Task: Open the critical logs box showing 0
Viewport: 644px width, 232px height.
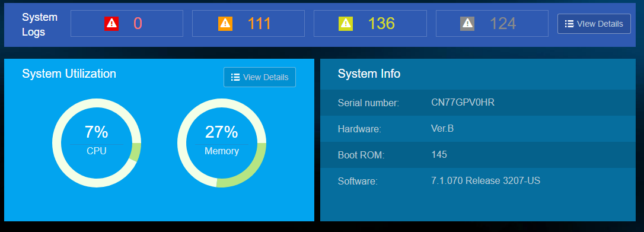Action: [x=127, y=23]
